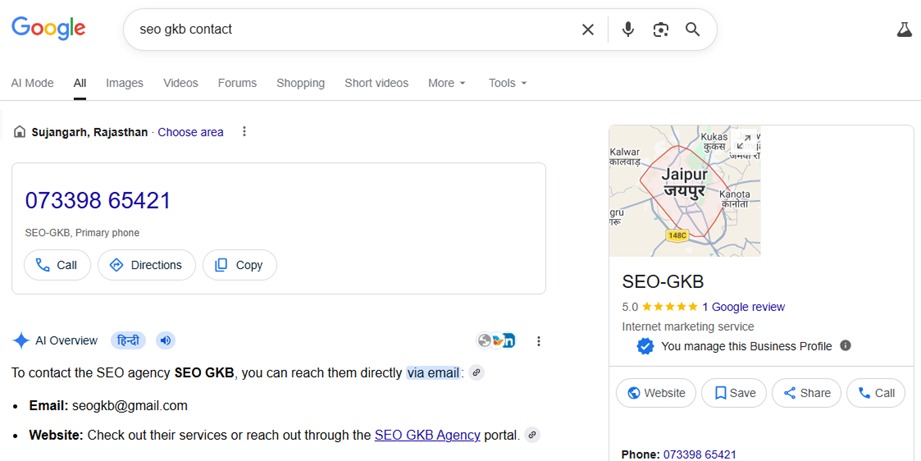
Task: Switch AI Overview to Hindi
Action: pos(128,341)
